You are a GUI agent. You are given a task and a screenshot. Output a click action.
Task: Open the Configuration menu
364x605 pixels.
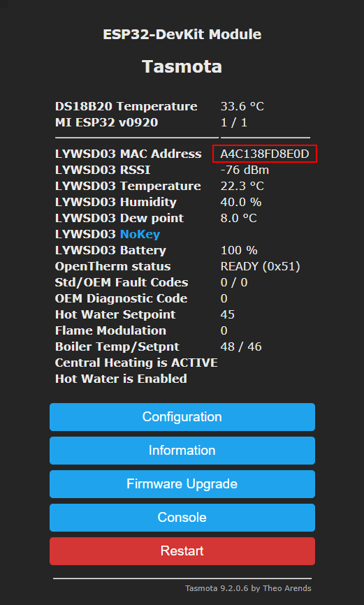tap(182, 416)
